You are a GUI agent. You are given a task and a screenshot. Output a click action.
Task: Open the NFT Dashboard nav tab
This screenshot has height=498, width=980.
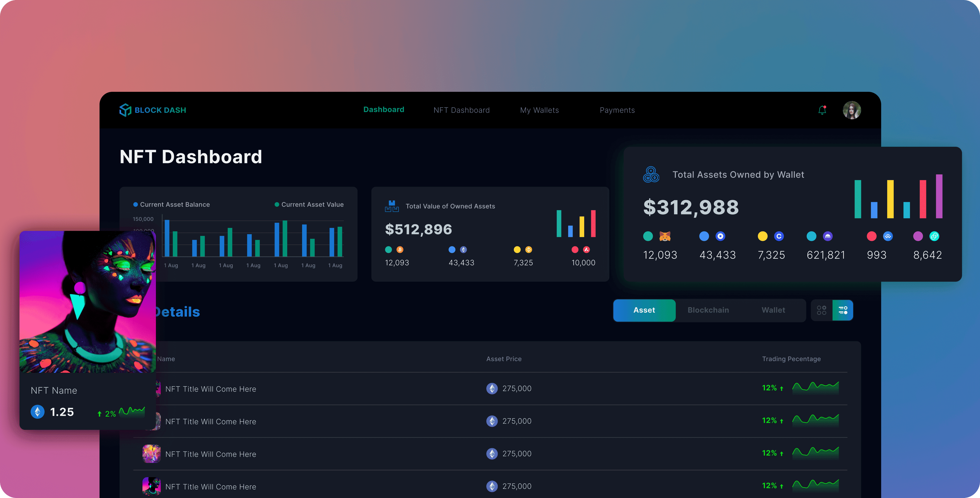(461, 110)
